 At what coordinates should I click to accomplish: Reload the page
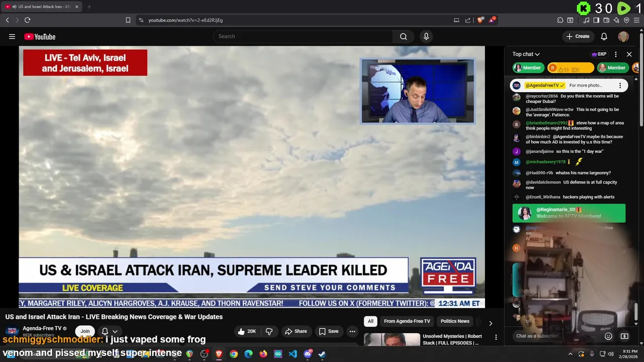pos(27,20)
